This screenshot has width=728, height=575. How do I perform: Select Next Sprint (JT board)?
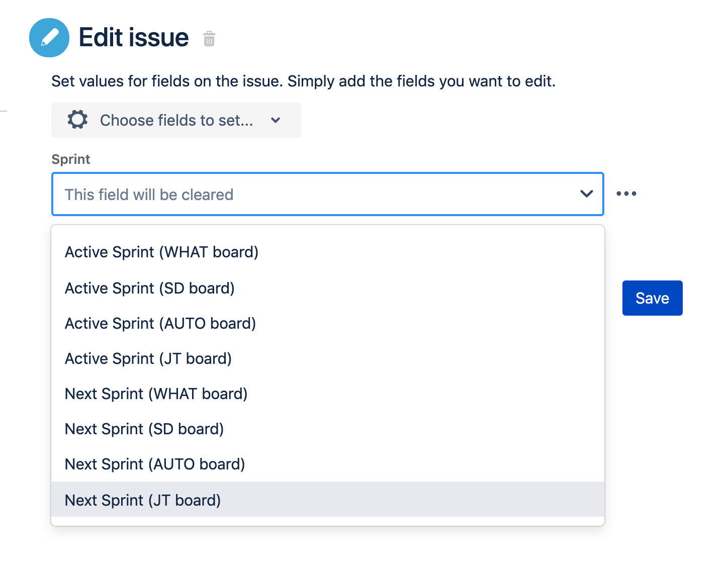(x=328, y=500)
